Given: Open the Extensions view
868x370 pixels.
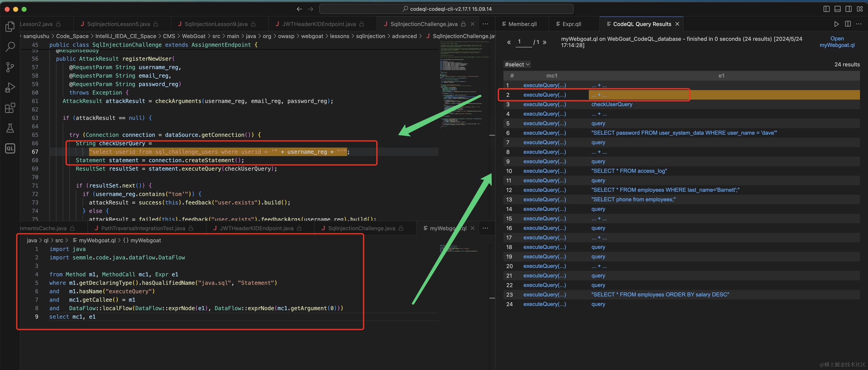Looking at the screenshot, I should click(x=10, y=108).
